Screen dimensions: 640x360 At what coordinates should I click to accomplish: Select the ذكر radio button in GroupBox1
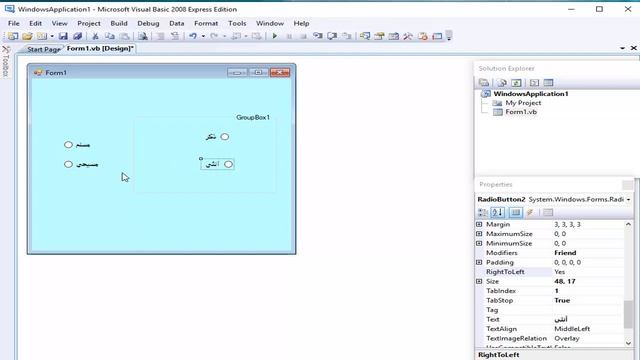218,137
